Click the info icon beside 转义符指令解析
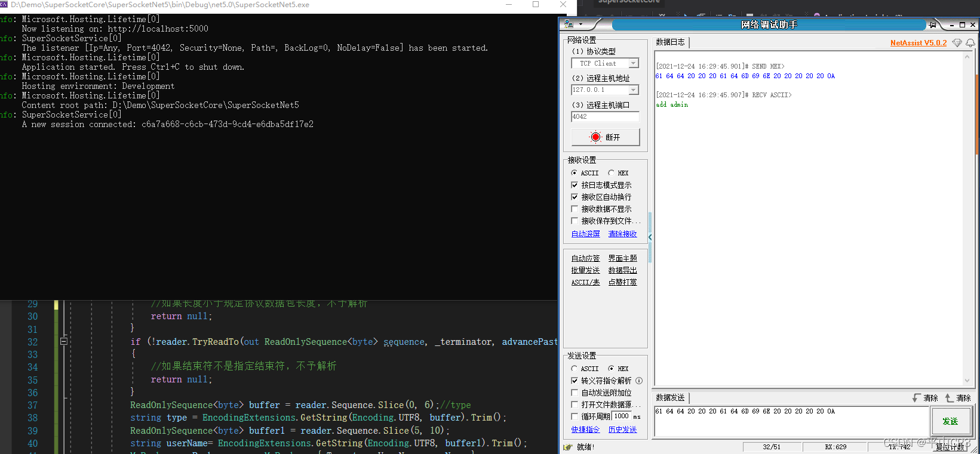Screen dimensions: 980x454 click(639, 381)
